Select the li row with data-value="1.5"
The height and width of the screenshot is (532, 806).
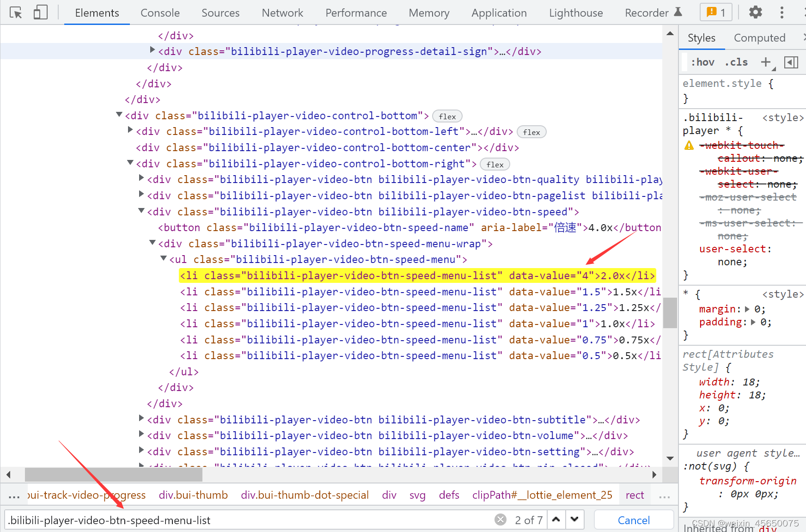[x=421, y=292]
